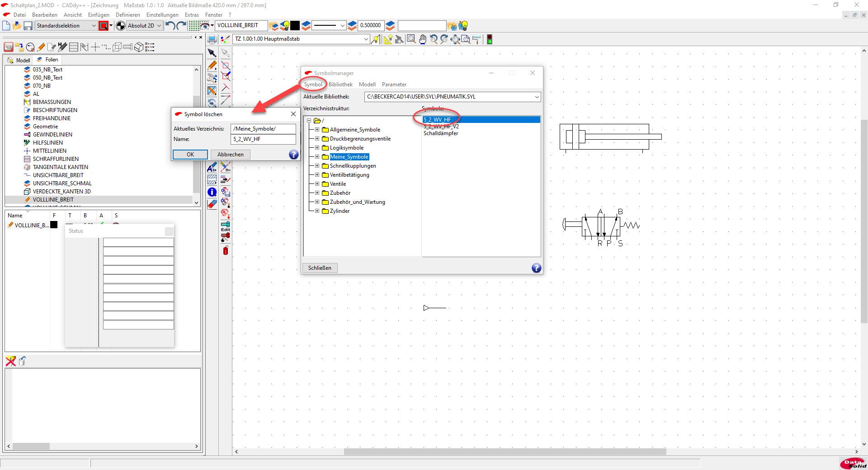The image size is (868, 470).
Task: Click the Schließen button
Action: [320, 268]
